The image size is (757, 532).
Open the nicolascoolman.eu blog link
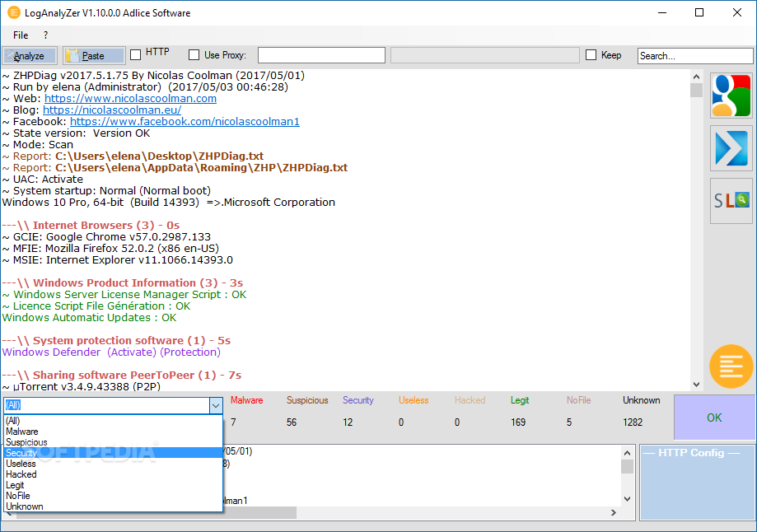[x=112, y=110]
